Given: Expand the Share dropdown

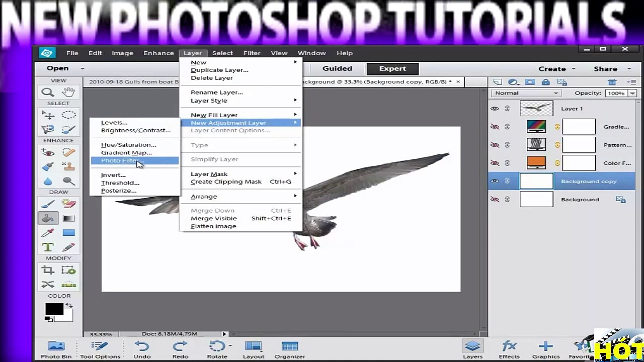Looking at the screenshot, I should coord(629,69).
